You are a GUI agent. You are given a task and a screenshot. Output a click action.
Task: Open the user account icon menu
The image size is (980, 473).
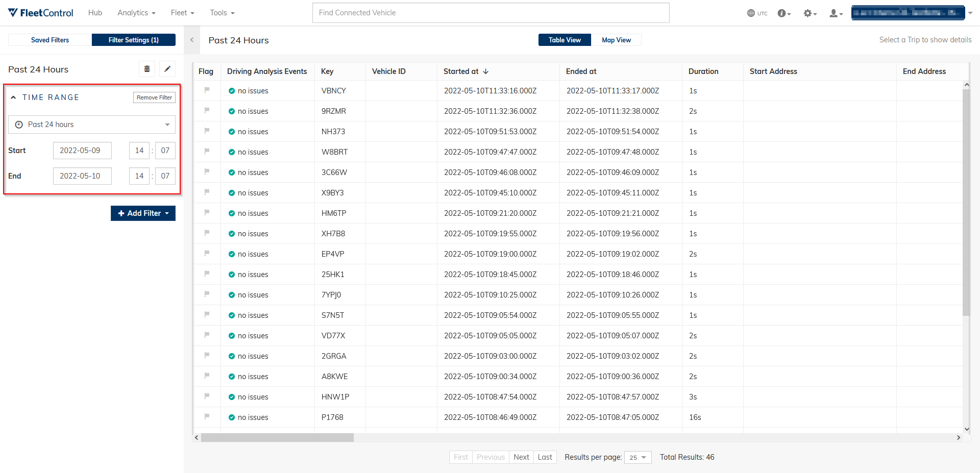coord(836,13)
